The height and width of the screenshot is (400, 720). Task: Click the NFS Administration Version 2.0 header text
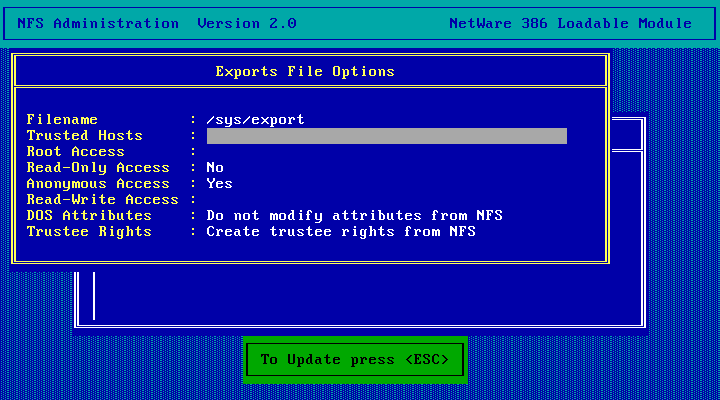point(157,23)
